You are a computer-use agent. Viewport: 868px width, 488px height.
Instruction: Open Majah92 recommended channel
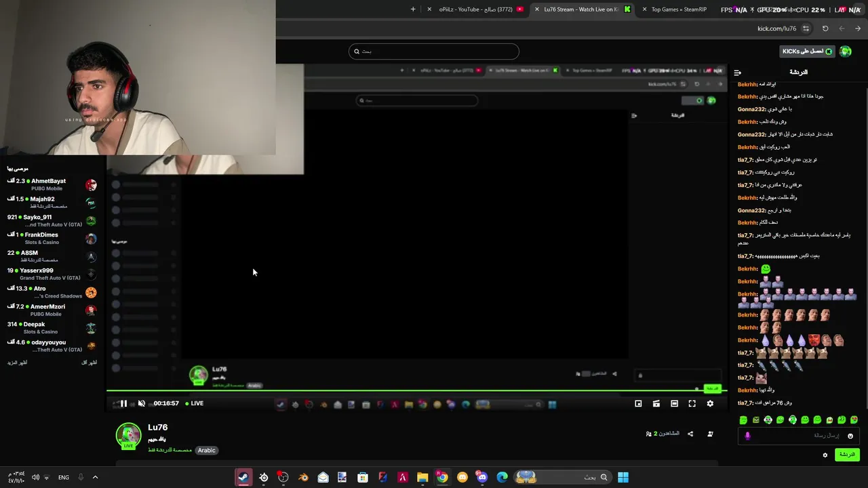point(52,203)
